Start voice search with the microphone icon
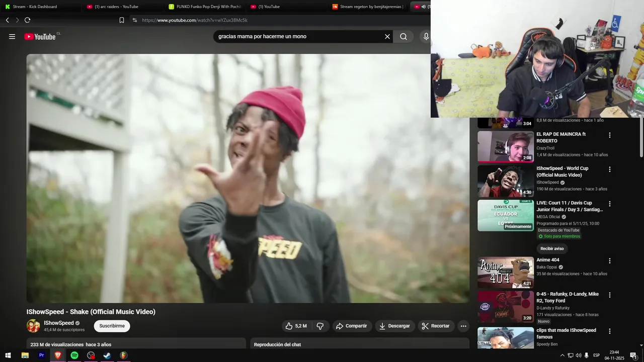This screenshot has height=362, width=644. [x=426, y=37]
